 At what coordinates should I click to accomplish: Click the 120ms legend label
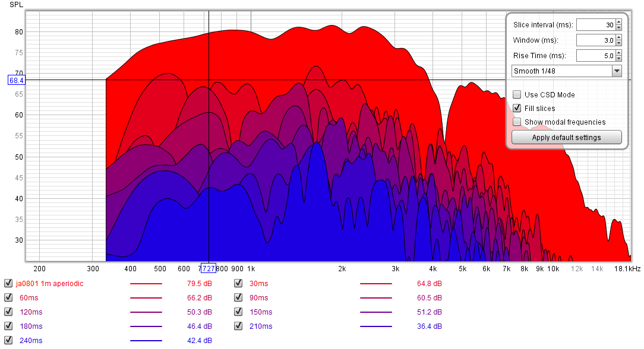(31, 312)
